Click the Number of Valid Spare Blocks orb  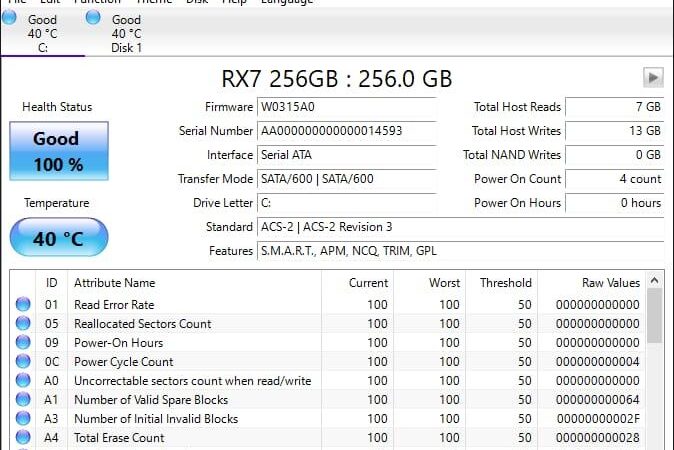pos(22,400)
